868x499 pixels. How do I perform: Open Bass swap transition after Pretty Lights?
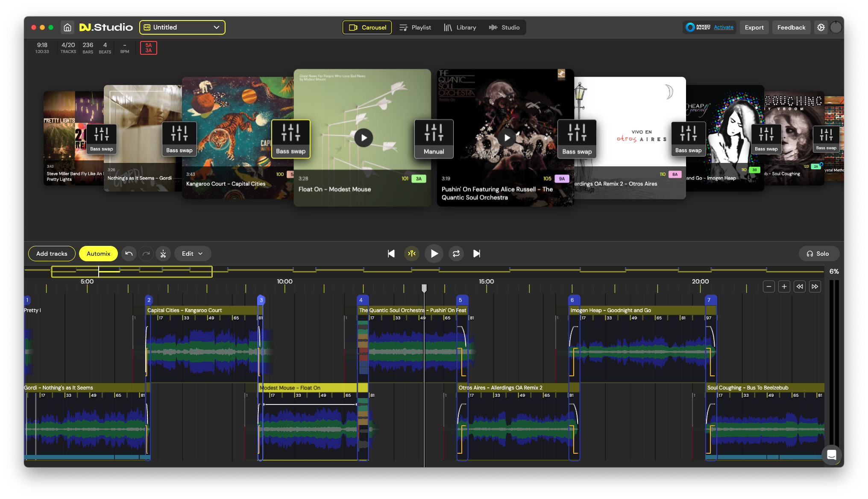pos(102,139)
